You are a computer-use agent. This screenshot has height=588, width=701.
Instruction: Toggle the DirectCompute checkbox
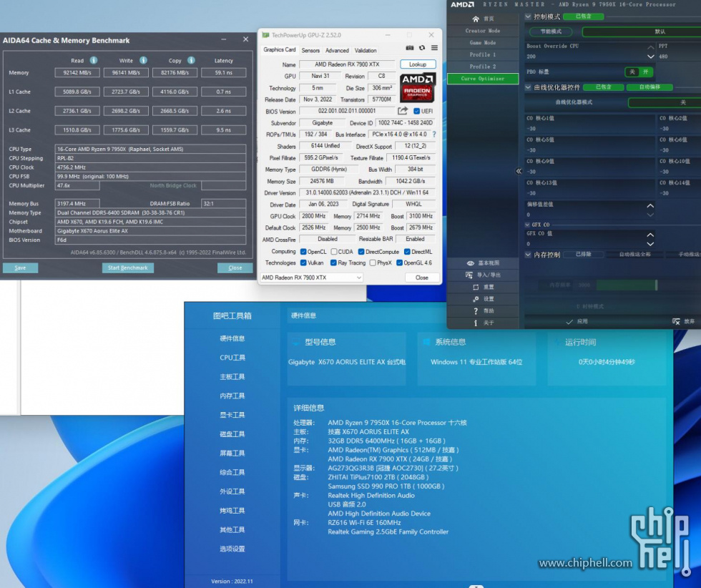click(x=361, y=252)
